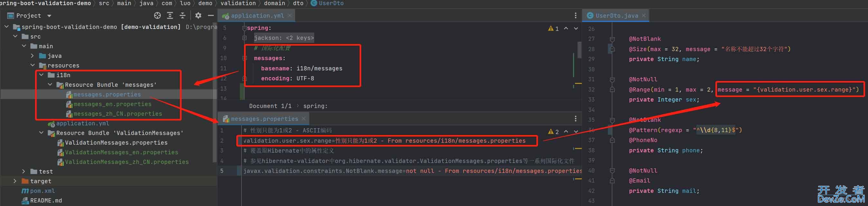Click 'luo' breadcrumb in navigation bar

click(x=185, y=3)
